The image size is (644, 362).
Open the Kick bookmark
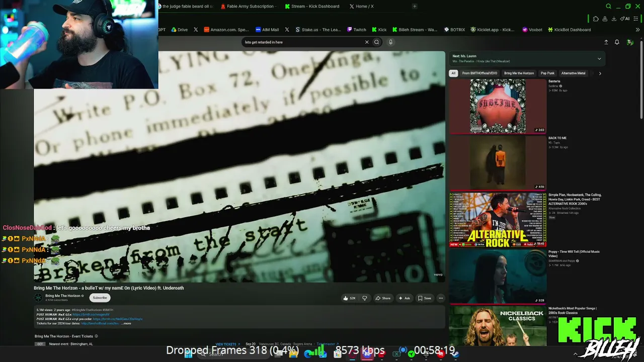pyautogui.click(x=379, y=30)
